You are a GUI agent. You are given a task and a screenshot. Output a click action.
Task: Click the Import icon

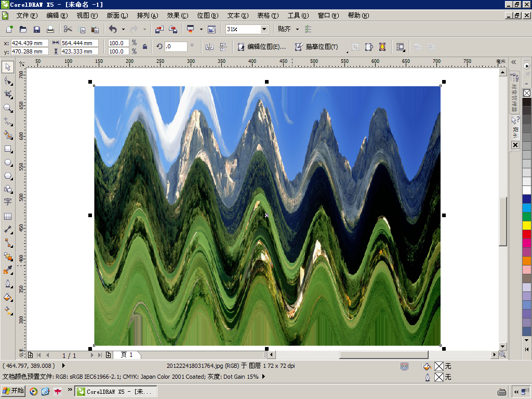[x=159, y=29]
